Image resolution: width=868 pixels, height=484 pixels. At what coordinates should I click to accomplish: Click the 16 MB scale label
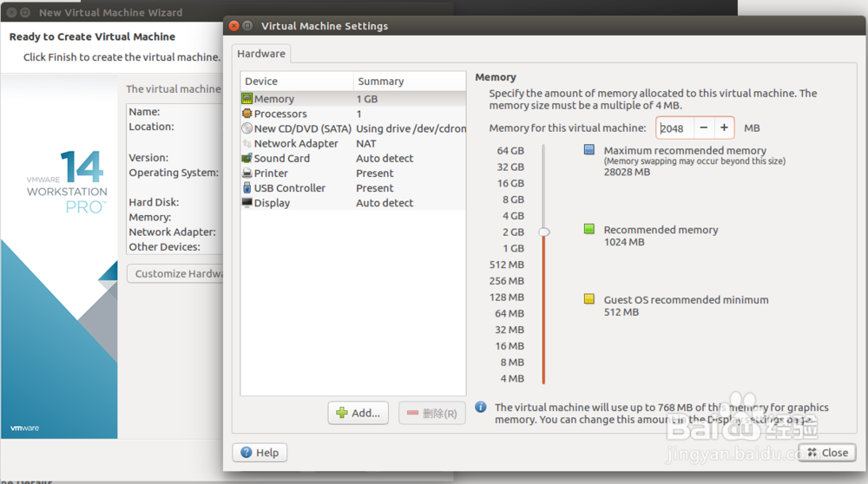point(510,346)
